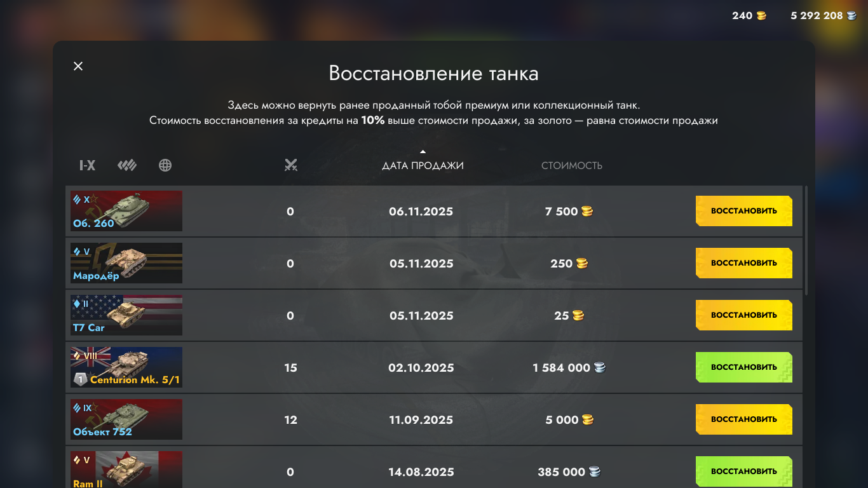
Task: Select the Centurion Mk. 5/1 thumbnail
Action: click(126, 367)
